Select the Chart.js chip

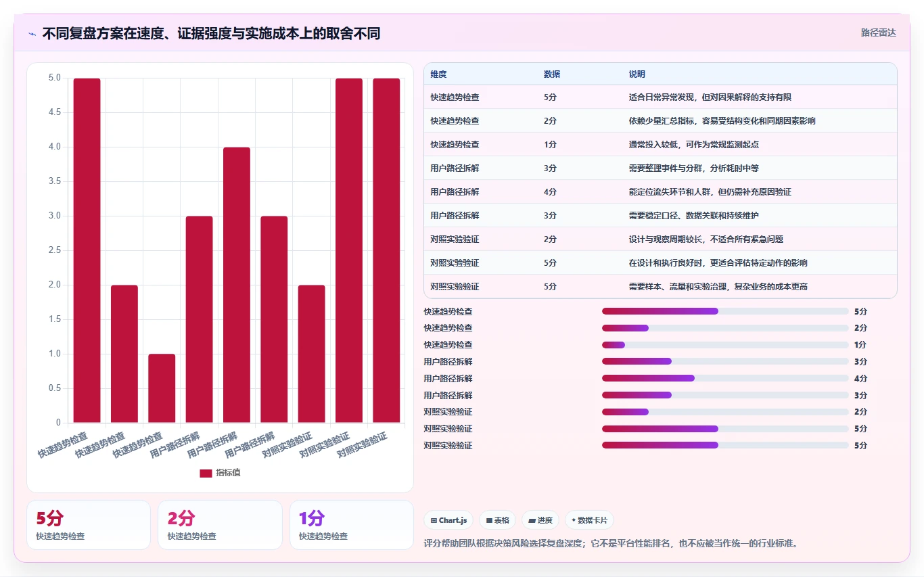coord(449,520)
